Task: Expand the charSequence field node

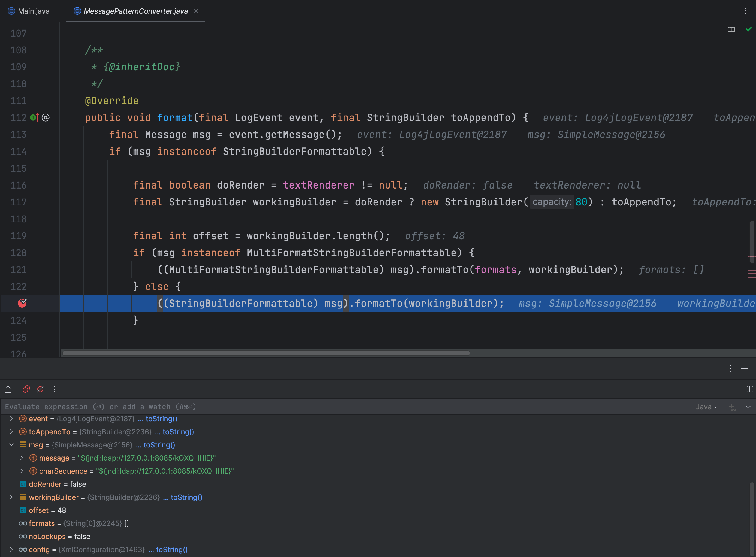Action: 22,471
